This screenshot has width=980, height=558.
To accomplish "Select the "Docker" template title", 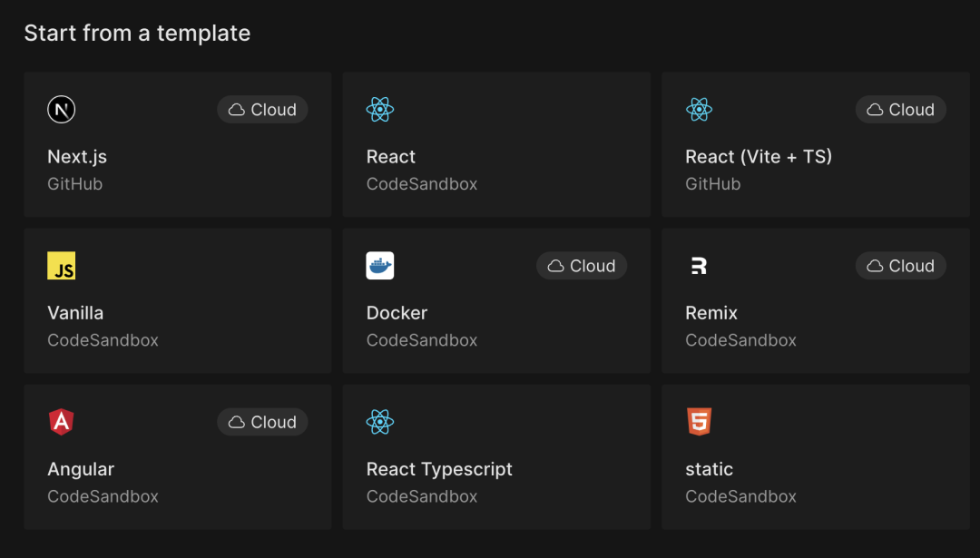I will click(397, 313).
